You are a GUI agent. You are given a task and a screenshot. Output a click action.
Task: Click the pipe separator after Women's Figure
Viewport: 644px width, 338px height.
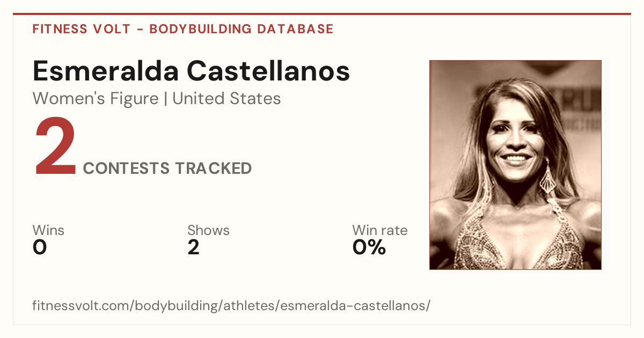[165, 99]
